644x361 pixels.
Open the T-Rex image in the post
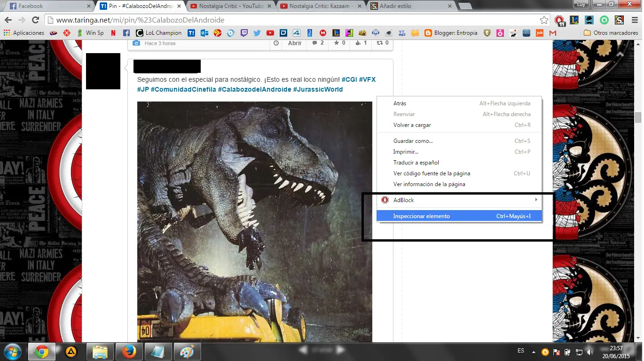pos(255,222)
